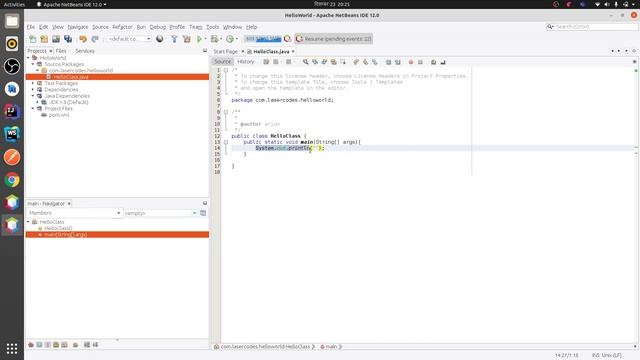640x360 pixels.
Task: Click the editor Comment icon
Action: point(433,62)
